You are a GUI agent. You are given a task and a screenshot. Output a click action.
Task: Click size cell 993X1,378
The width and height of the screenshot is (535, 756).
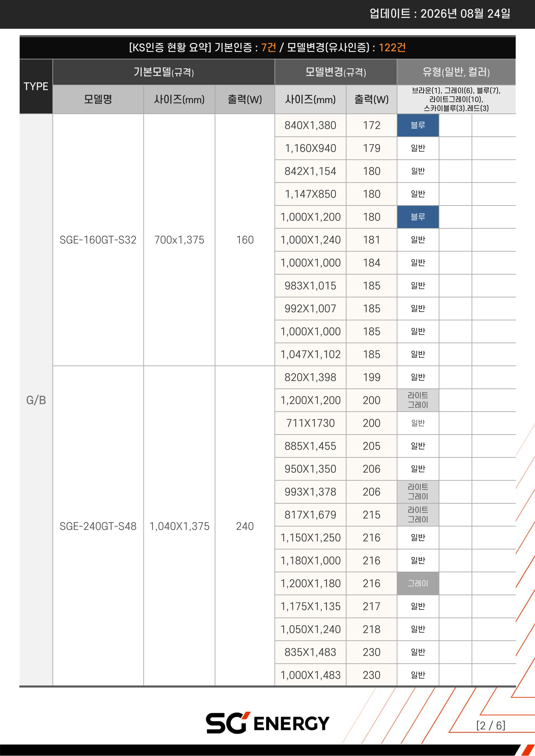tap(310, 492)
